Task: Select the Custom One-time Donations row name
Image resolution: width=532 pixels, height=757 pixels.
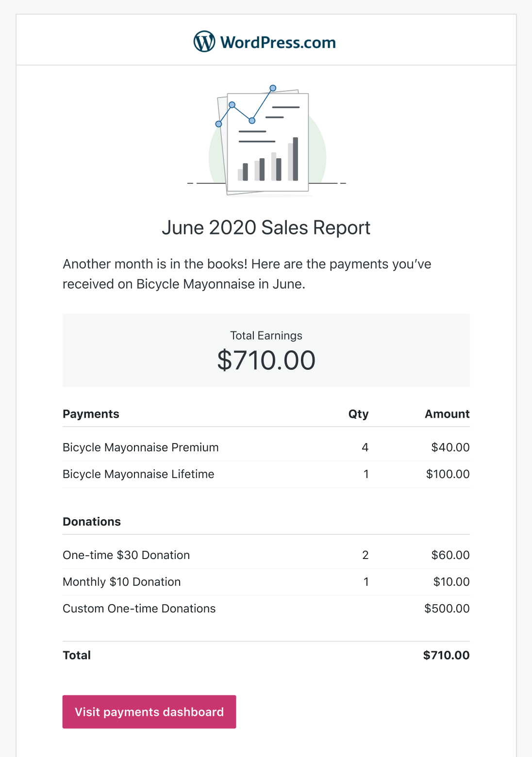Action: click(139, 609)
